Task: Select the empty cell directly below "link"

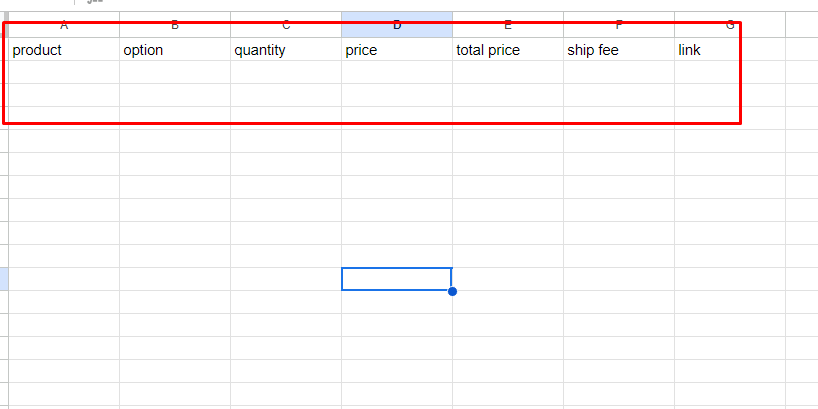Action: (730, 72)
